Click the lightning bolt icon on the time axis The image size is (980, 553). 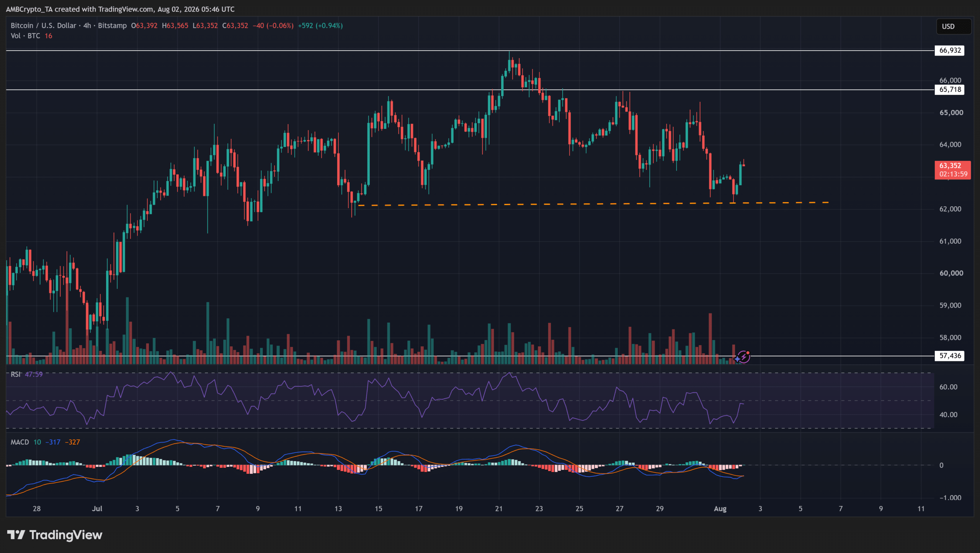coord(743,357)
